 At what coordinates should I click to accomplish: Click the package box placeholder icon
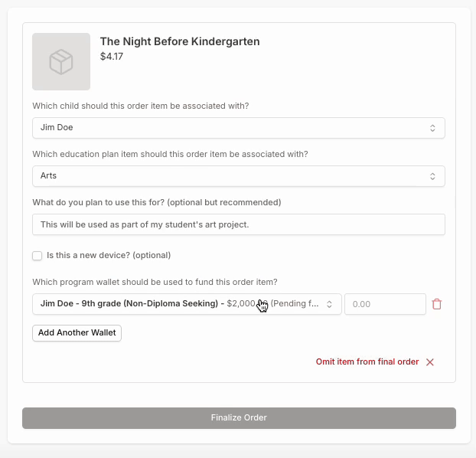(x=61, y=62)
